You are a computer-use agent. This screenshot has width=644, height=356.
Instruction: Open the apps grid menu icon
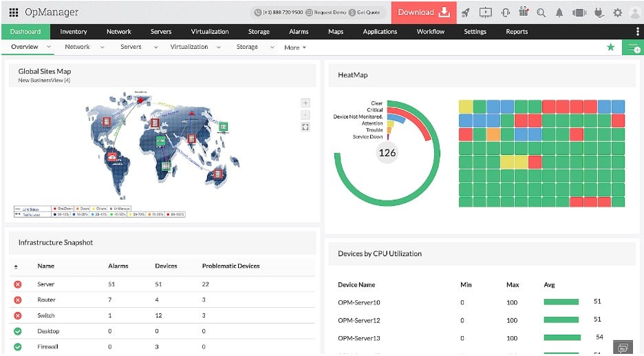click(14, 12)
